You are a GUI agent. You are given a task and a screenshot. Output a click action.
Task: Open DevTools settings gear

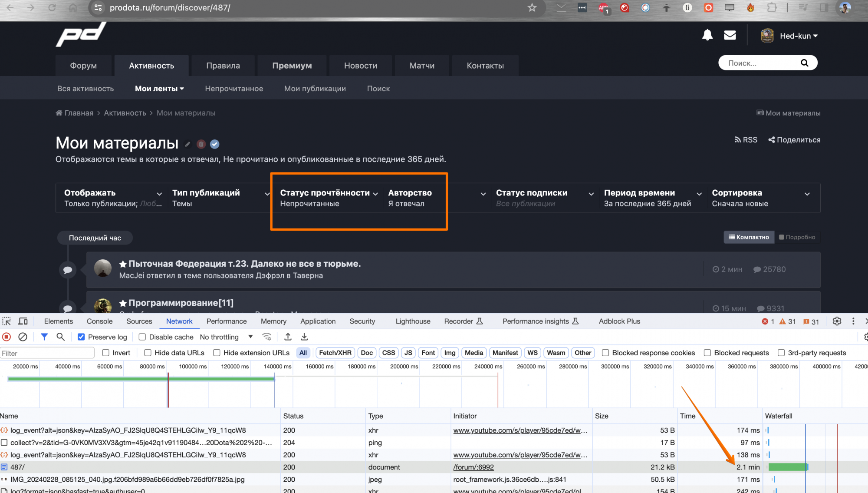tap(837, 321)
